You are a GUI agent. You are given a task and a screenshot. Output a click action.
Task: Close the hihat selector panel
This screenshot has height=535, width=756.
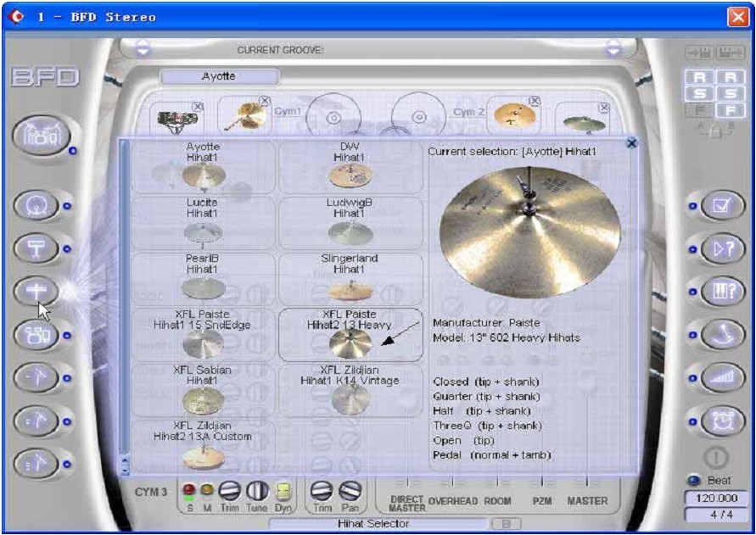click(631, 143)
